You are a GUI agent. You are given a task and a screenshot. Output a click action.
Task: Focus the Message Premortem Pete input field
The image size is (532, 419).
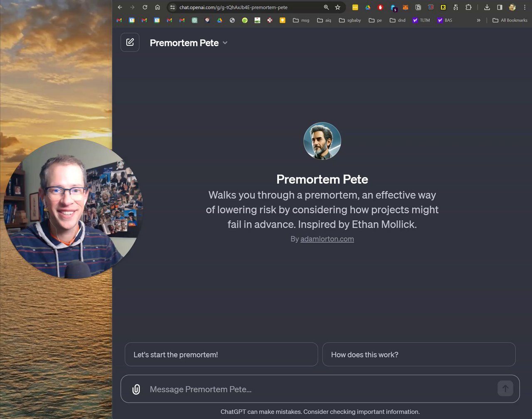320,389
